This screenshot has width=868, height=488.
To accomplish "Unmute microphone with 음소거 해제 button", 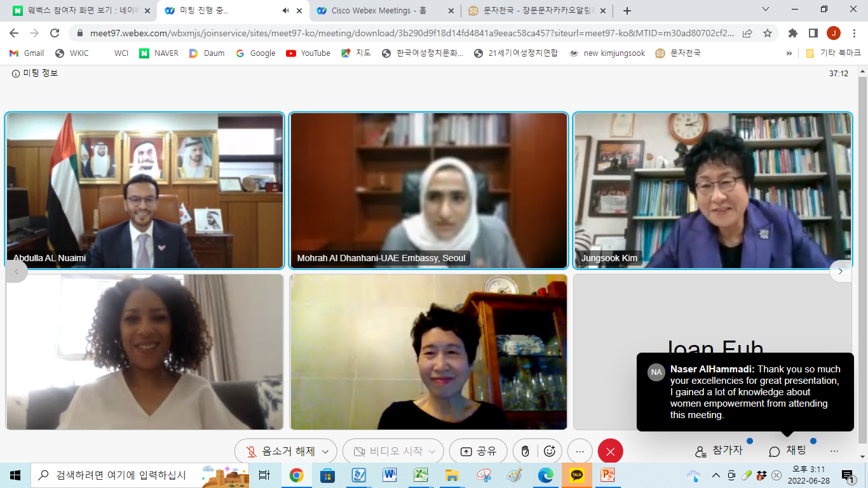I will pyautogui.click(x=280, y=451).
